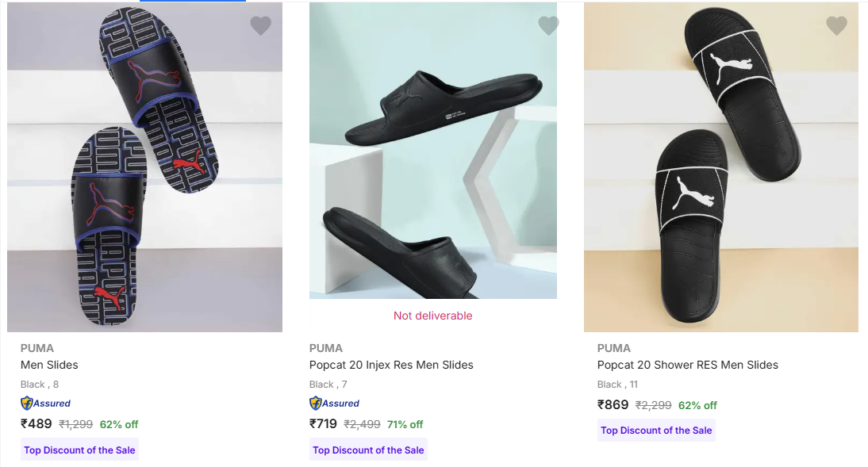Open "Popcat 20 Injex Res Men Slides" link

click(391, 366)
